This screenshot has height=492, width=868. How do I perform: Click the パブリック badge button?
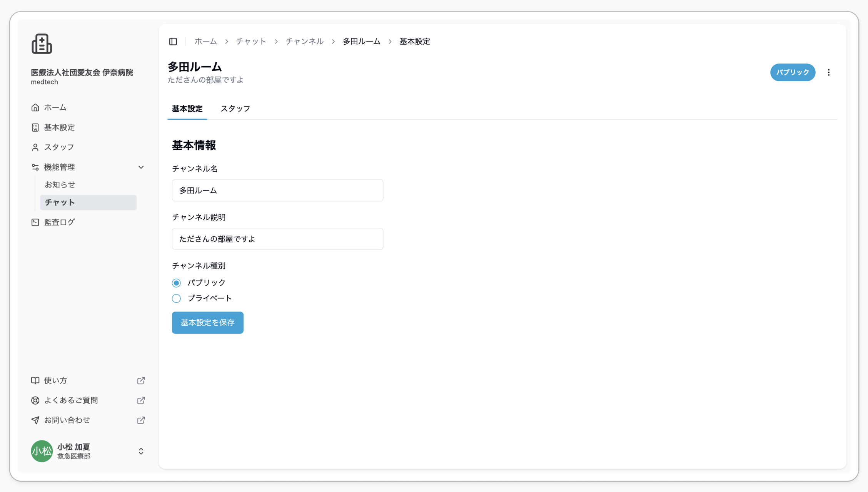[793, 72]
